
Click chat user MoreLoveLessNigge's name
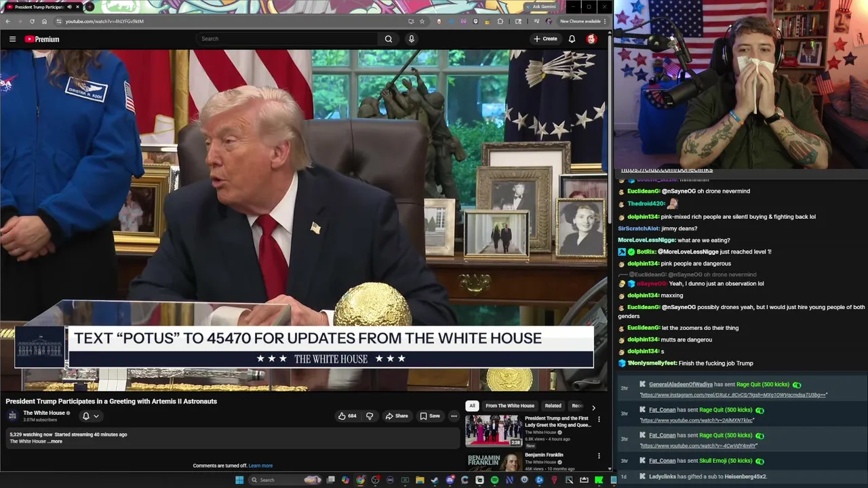coord(646,240)
